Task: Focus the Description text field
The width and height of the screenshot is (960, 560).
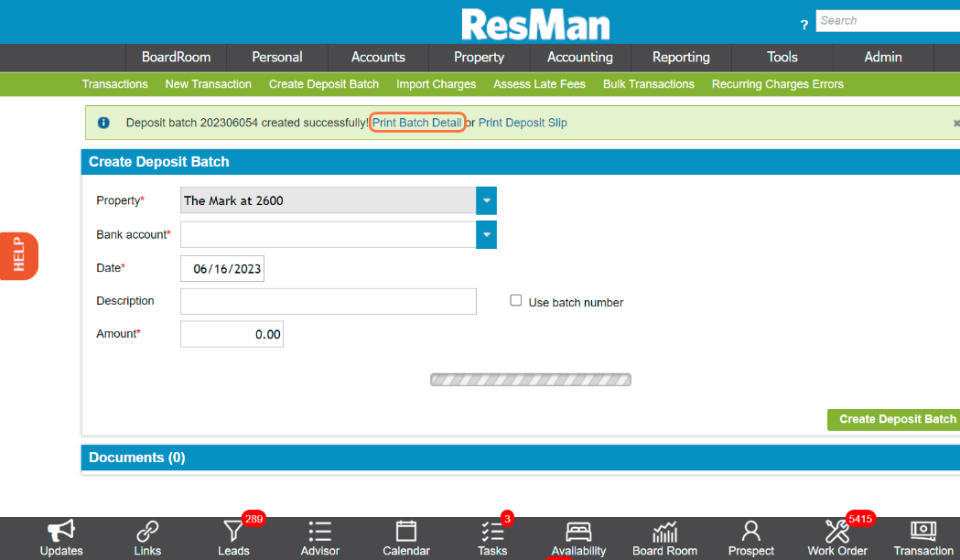Action: [329, 301]
